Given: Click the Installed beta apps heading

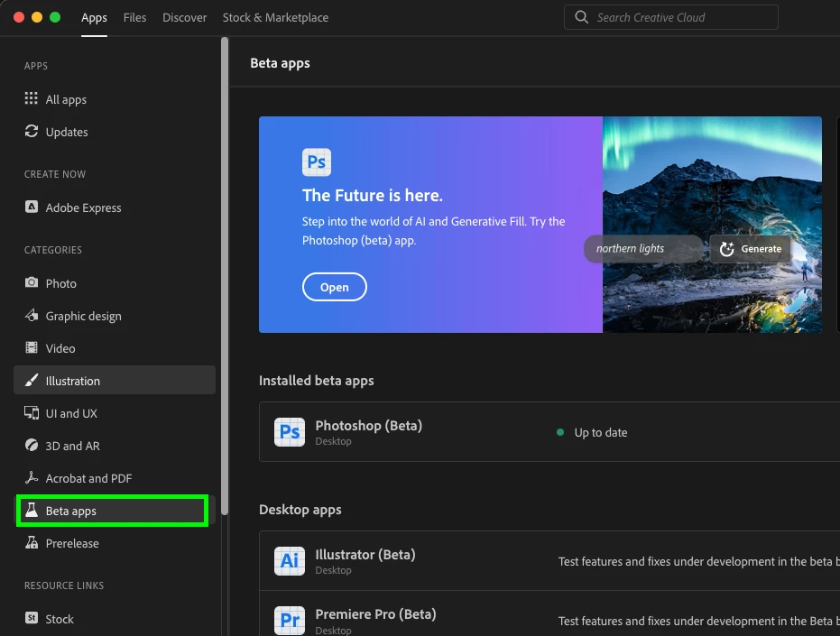Looking at the screenshot, I should point(316,381).
